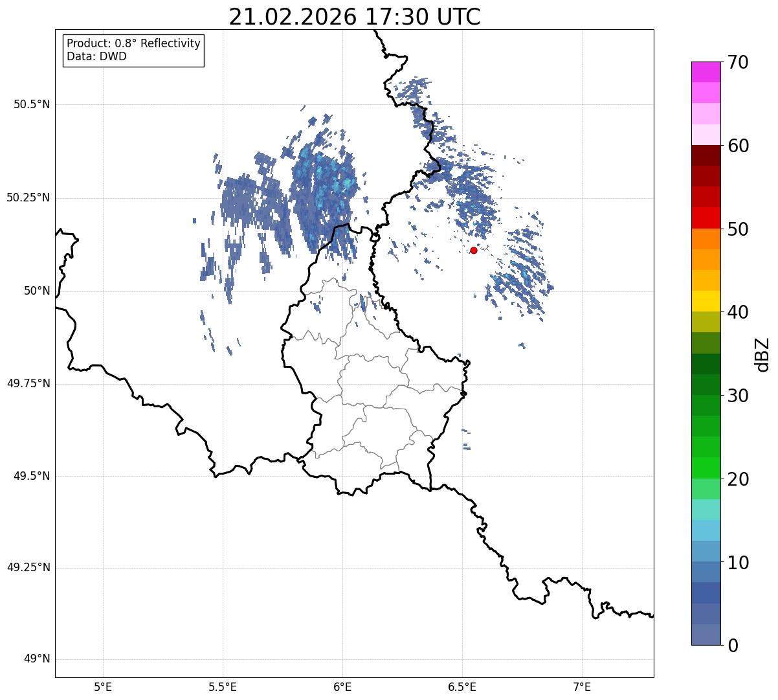Pick the bright yellow colorbar swatch
This screenshot has height=700, width=778.
coord(706,302)
